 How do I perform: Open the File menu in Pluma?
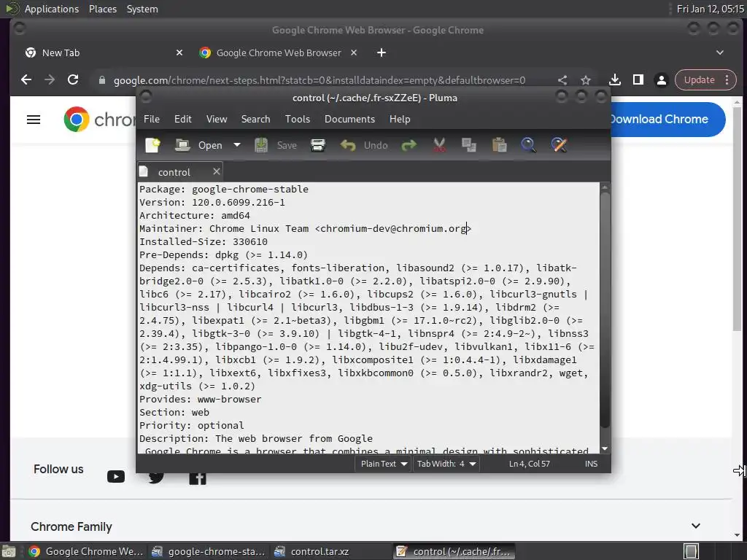(152, 119)
